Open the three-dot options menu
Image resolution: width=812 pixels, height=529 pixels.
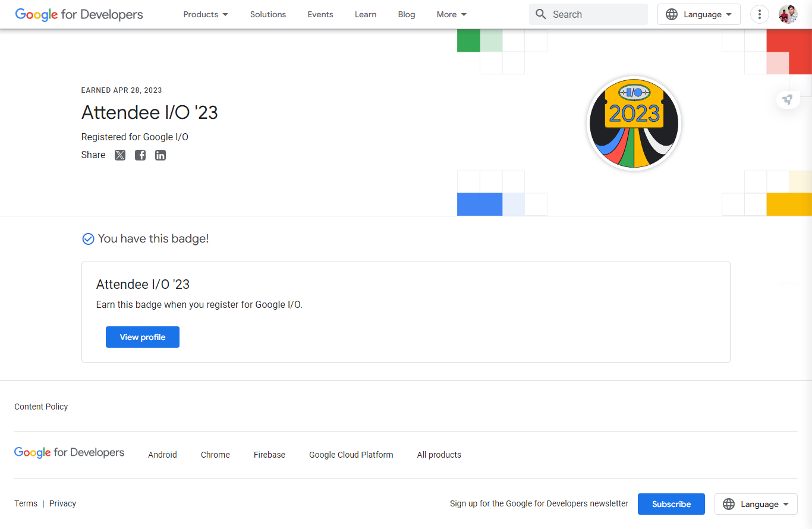point(760,14)
